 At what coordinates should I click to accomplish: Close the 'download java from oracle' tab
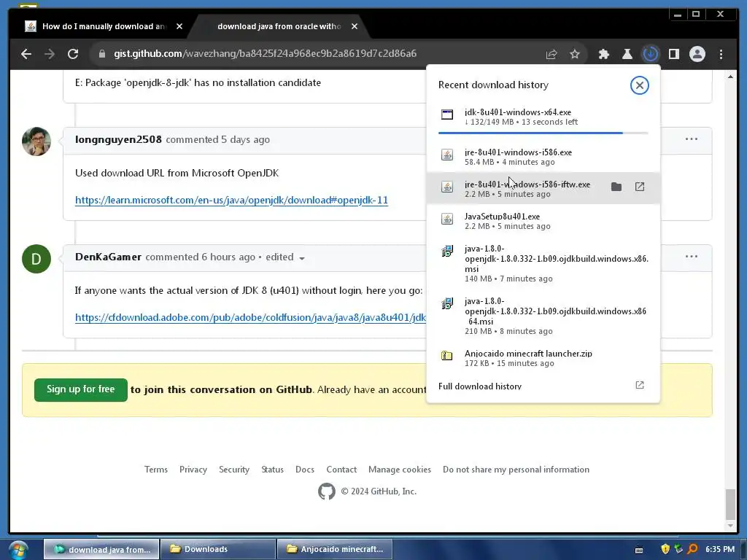pos(355,27)
